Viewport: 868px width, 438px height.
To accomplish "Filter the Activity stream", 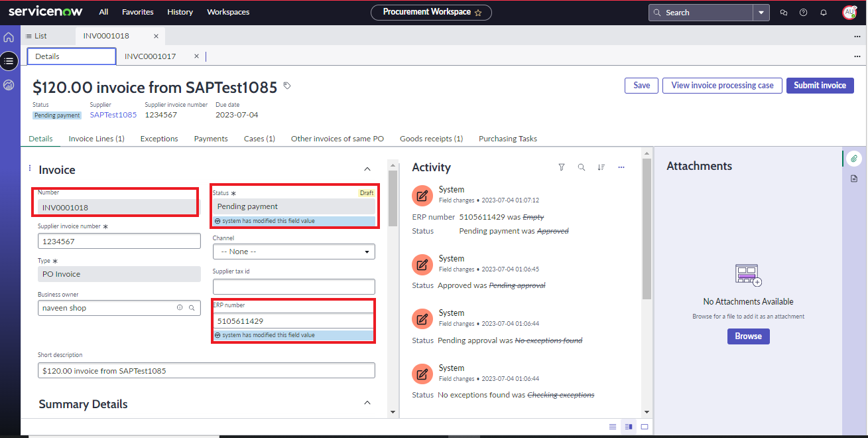I will point(562,167).
